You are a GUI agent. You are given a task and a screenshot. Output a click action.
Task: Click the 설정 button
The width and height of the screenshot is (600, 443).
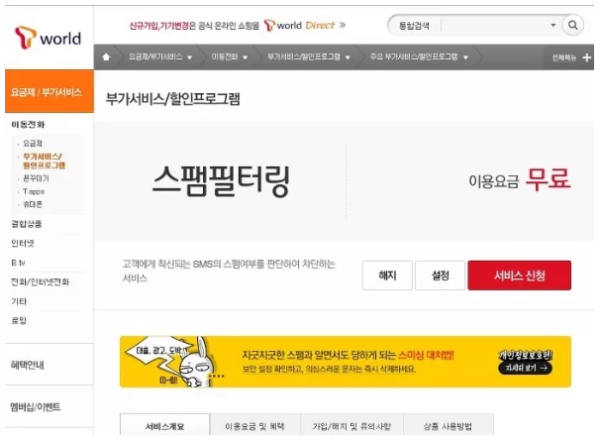(x=440, y=275)
